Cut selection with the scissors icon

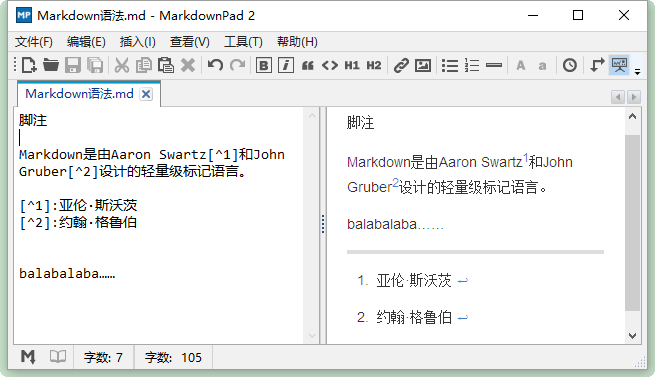pos(122,65)
